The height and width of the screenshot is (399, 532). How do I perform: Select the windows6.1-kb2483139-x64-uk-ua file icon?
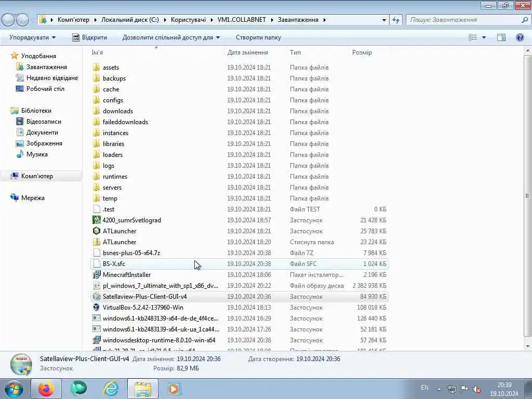(x=96, y=329)
